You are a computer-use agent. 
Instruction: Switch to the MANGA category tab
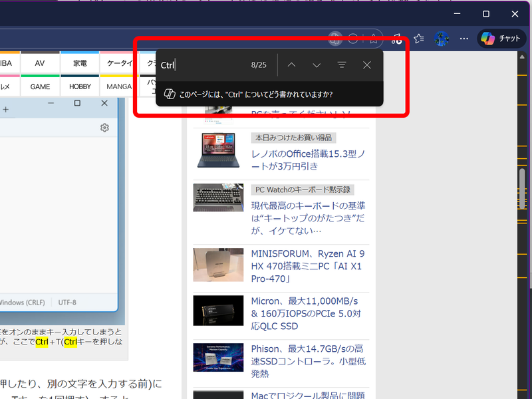click(118, 86)
